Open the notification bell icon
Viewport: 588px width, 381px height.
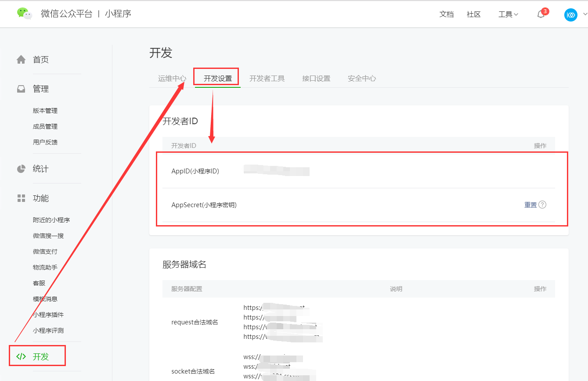(x=541, y=14)
